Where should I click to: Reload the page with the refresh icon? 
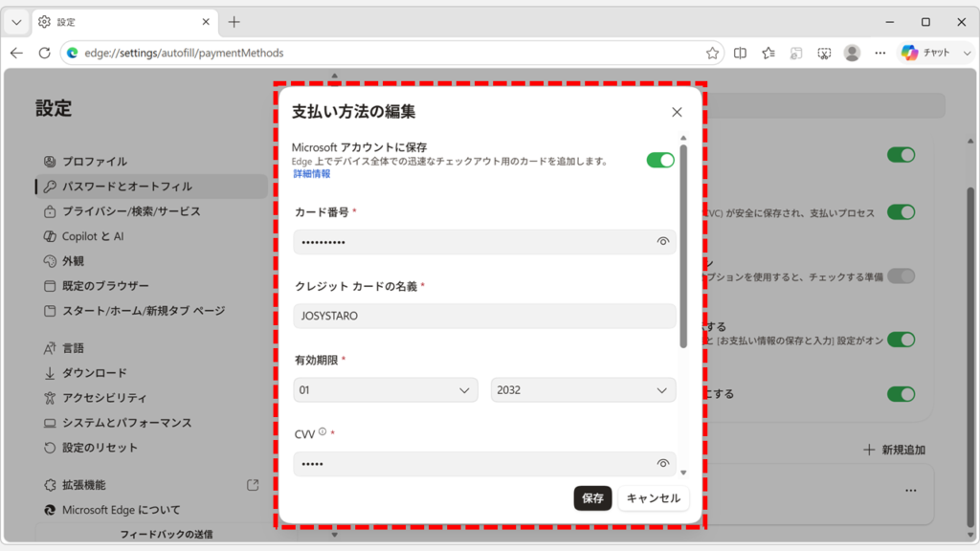pyautogui.click(x=44, y=54)
